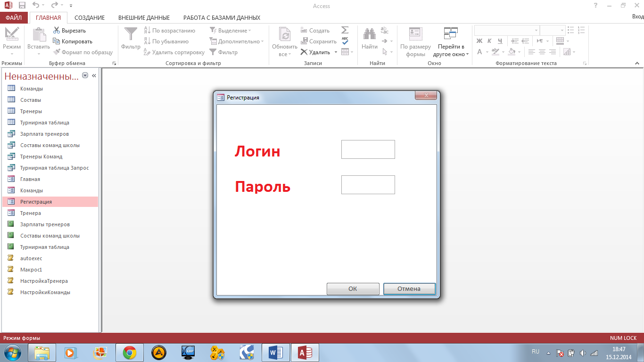644x362 pixels.
Task: Click the Вставить paste icon
Action: (39, 35)
